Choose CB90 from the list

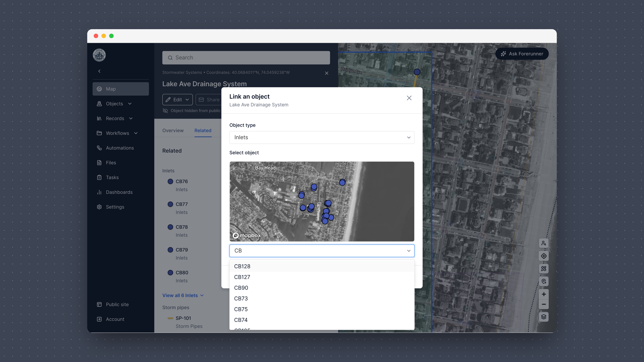point(322,288)
